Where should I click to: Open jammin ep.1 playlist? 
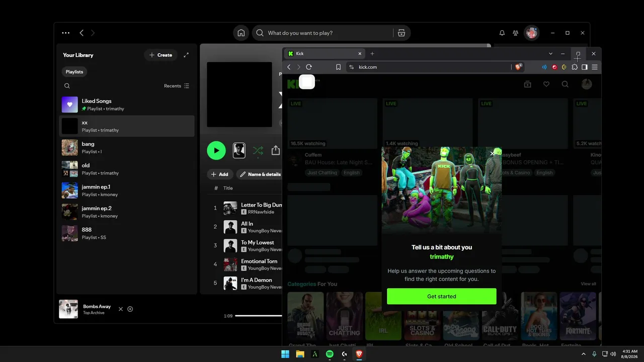pyautogui.click(x=127, y=191)
